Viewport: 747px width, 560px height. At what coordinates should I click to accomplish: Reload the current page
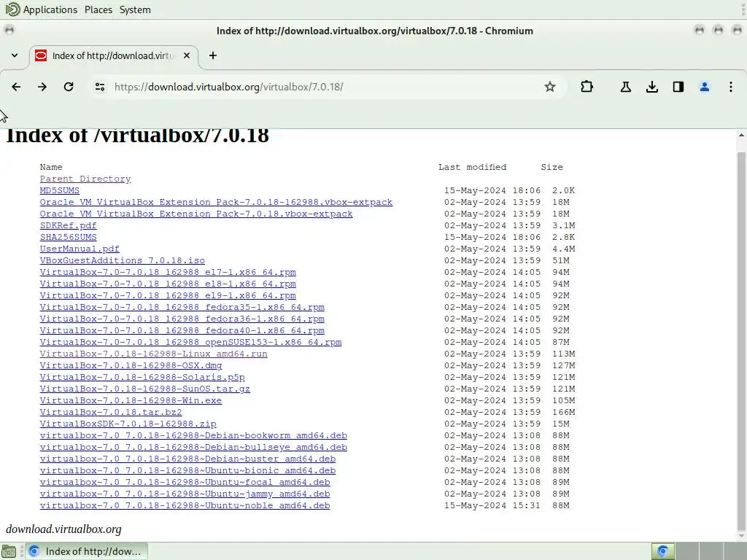click(x=69, y=87)
